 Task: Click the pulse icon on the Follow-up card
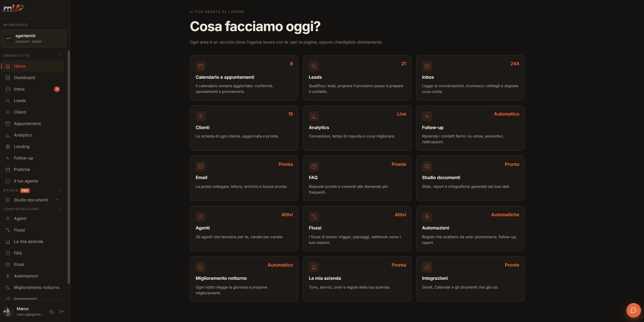click(x=427, y=116)
